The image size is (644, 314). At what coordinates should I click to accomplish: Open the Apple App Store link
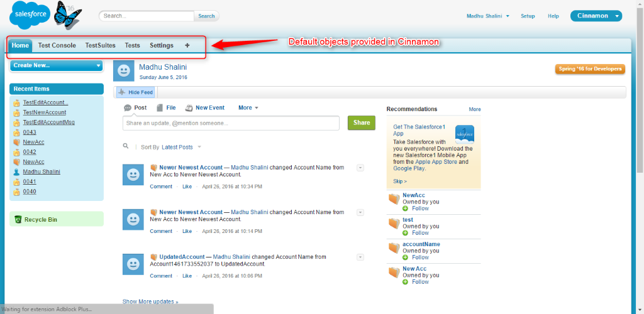coord(436,162)
